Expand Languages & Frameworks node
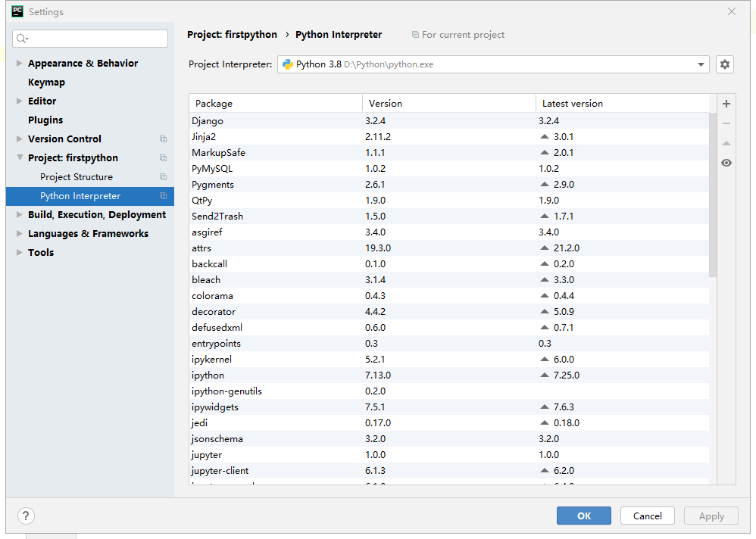This screenshot has height=539, width=756. pos(19,234)
